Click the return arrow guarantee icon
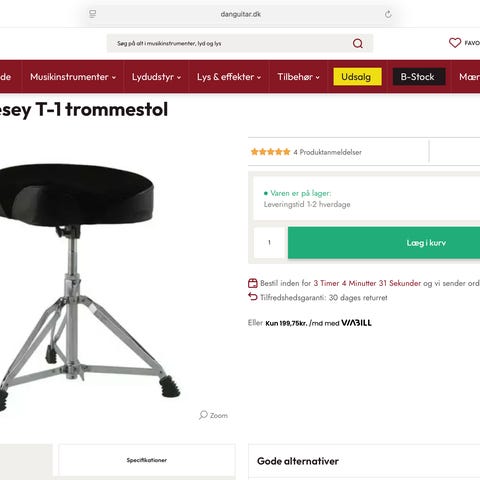The image size is (480, 480). [x=253, y=296]
